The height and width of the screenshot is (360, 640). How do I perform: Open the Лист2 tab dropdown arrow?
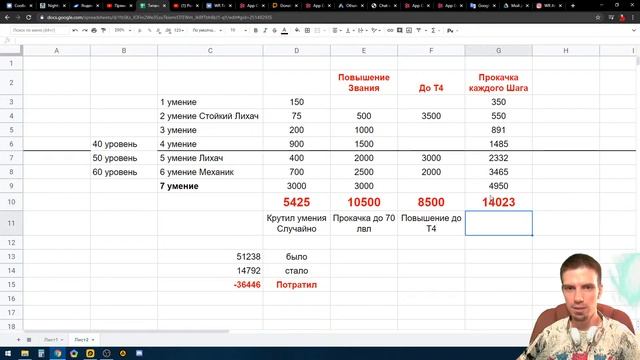(93, 340)
